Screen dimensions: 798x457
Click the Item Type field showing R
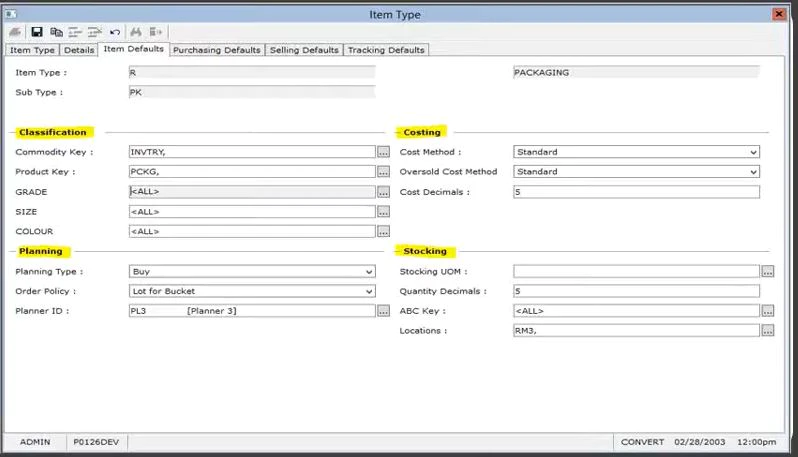(252, 72)
